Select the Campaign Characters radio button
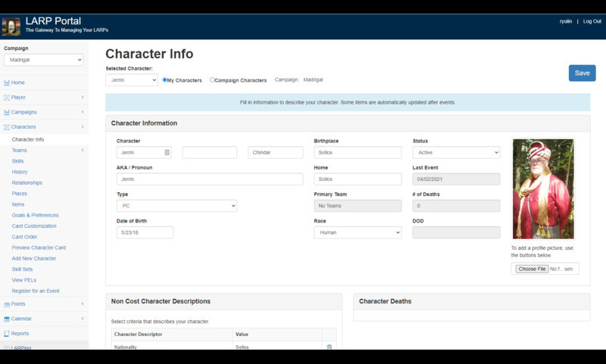This screenshot has height=364, width=606. pos(213,79)
